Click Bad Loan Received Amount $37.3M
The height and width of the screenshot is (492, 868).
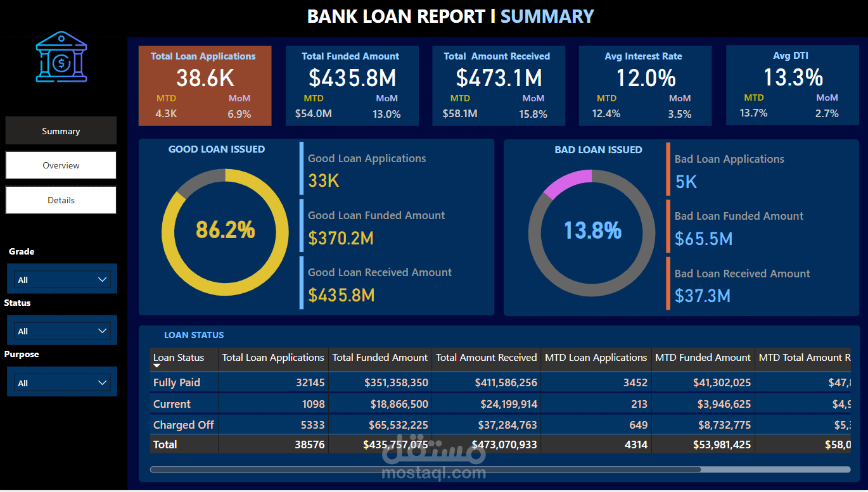703,296
